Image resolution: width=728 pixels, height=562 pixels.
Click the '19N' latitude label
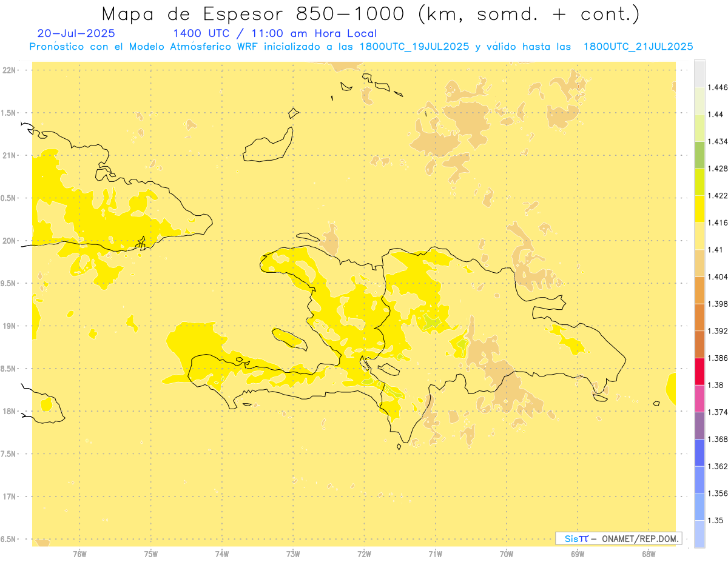[x=9, y=326]
